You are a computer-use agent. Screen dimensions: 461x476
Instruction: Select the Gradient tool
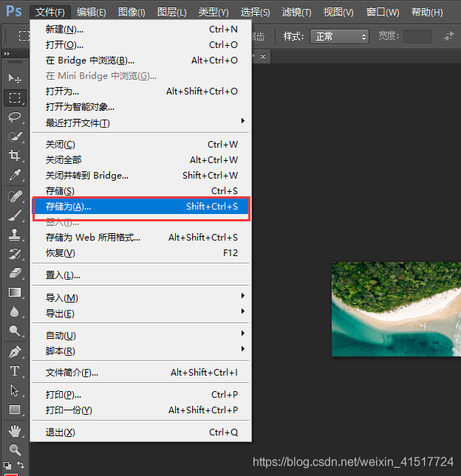[15, 292]
